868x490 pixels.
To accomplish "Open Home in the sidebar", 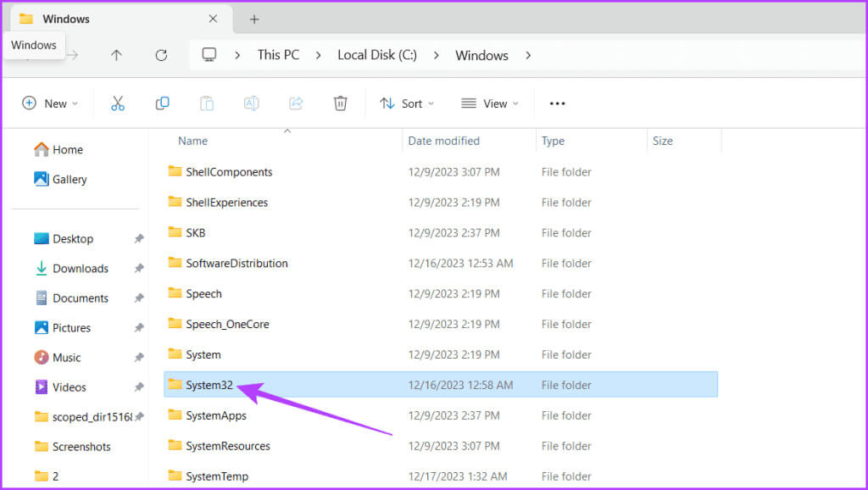I will coord(58,149).
